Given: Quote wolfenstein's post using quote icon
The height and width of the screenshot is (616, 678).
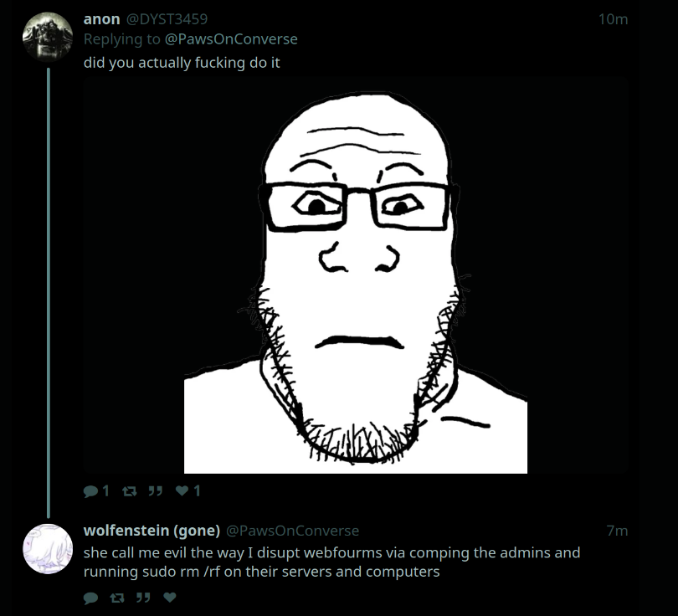Looking at the screenshot, I should (x=143, y=598).
